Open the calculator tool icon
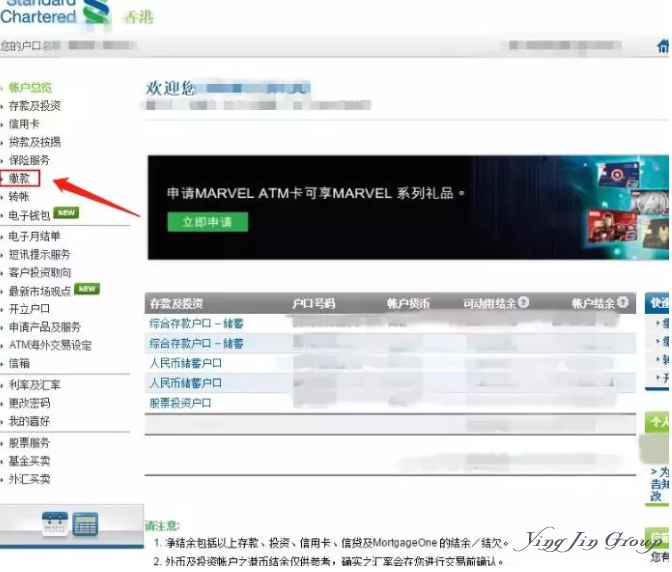 (x=85, y=524)
